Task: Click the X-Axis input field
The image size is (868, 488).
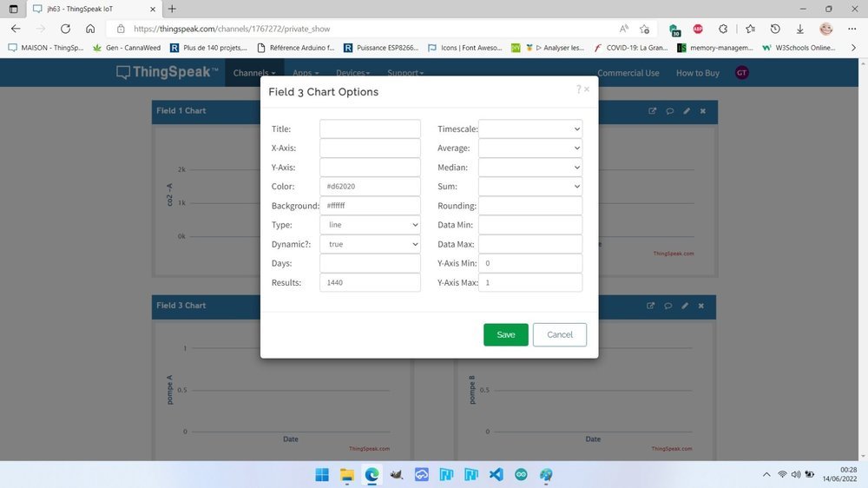Action: click(x=370, y=148)
